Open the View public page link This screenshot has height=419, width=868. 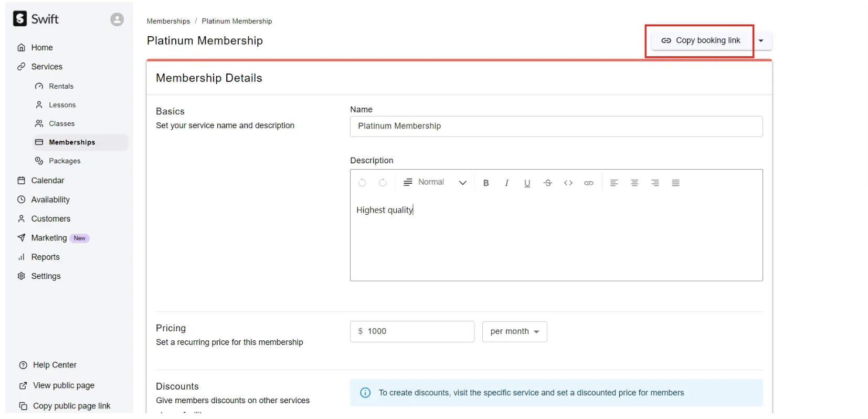[63, 386]
